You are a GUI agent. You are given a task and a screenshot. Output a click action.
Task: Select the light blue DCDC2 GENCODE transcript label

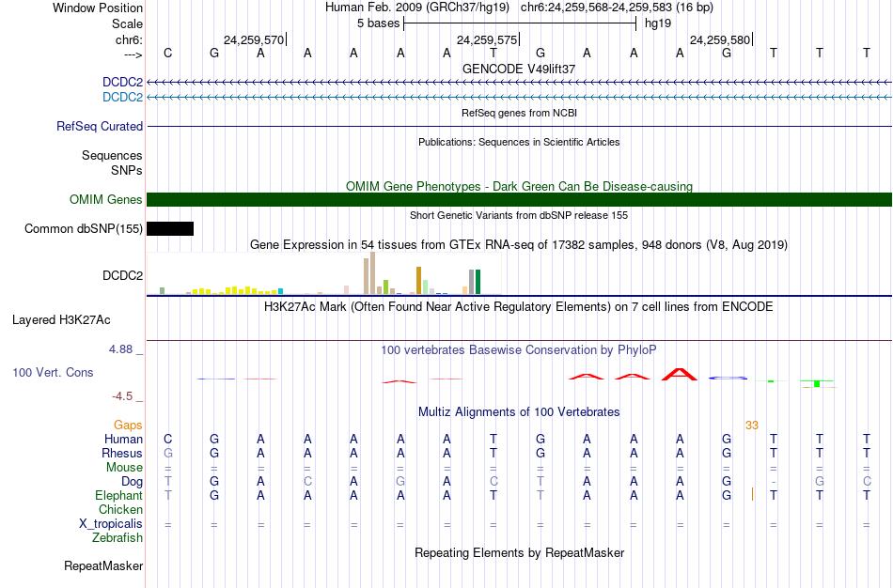click(x=122, y=97)
